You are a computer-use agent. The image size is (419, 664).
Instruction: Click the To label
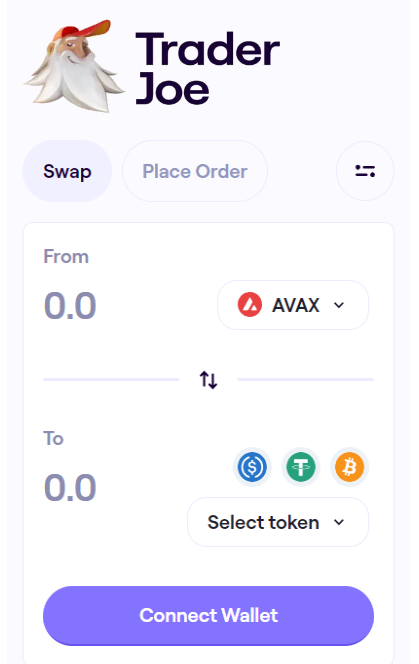point(53,439)
